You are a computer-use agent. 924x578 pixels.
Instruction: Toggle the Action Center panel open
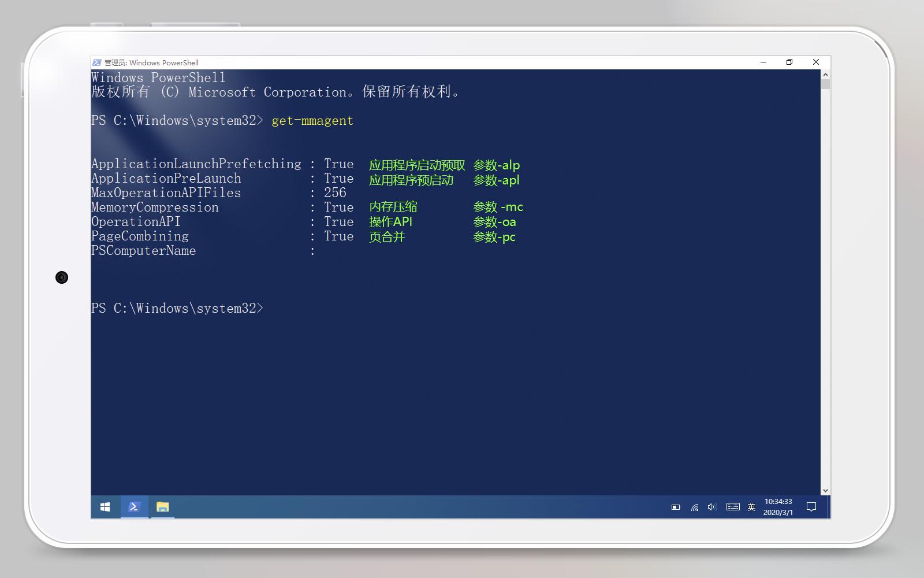[811, 507]
